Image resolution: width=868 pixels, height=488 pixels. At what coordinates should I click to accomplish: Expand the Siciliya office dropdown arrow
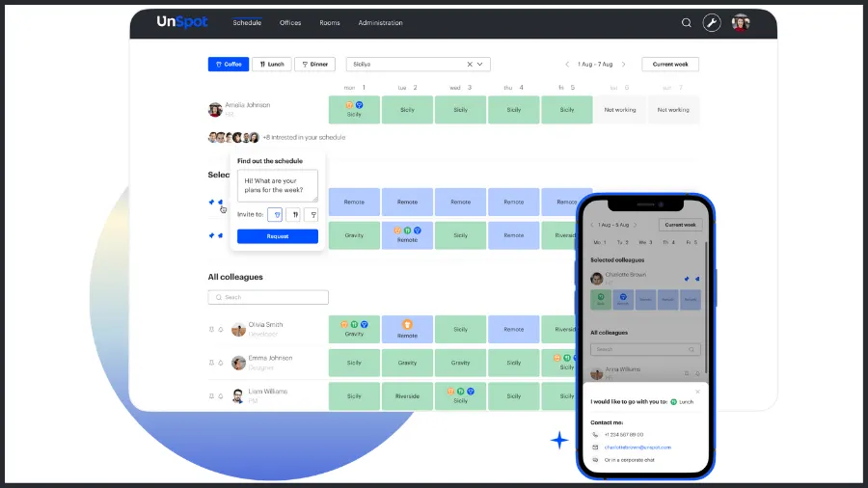(x=480, y=65)
